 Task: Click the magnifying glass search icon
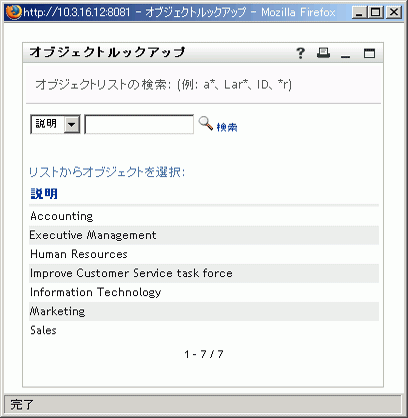[x=206, y=124]
